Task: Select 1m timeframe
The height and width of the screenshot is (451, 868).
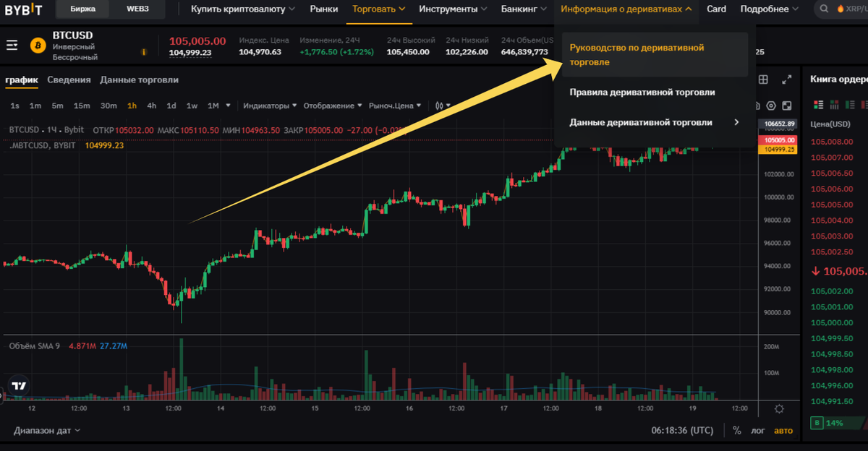Action: (35, 106)
